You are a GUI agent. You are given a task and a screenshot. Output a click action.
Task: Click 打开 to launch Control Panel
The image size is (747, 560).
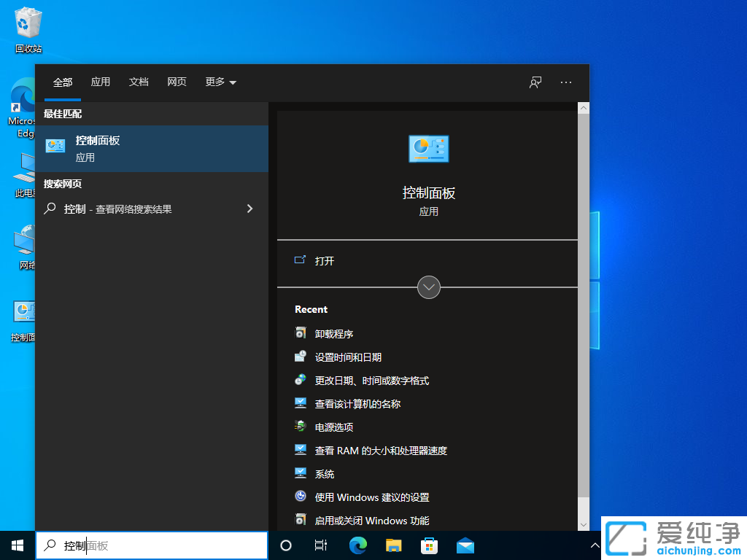click(x=323, y=260)
